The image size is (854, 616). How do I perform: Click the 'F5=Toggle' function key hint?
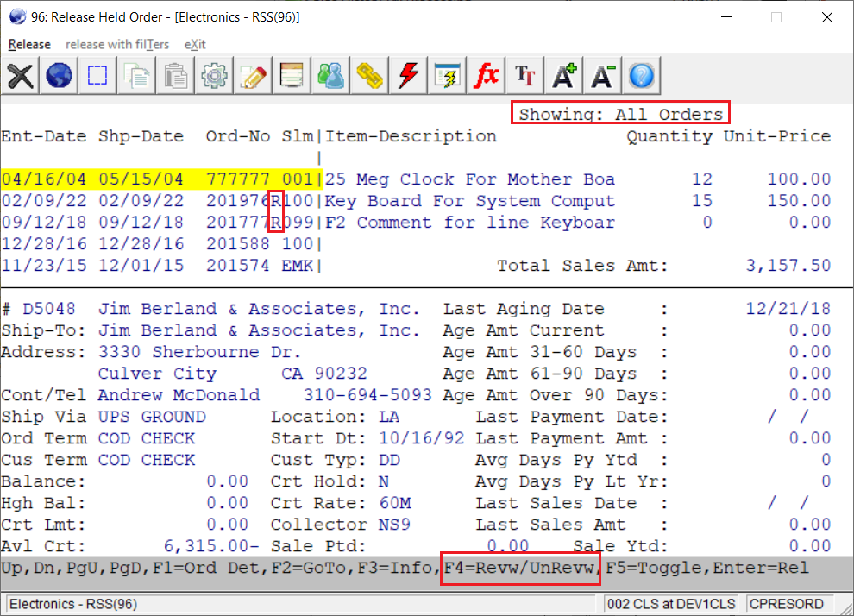click(x=654, y=568)
